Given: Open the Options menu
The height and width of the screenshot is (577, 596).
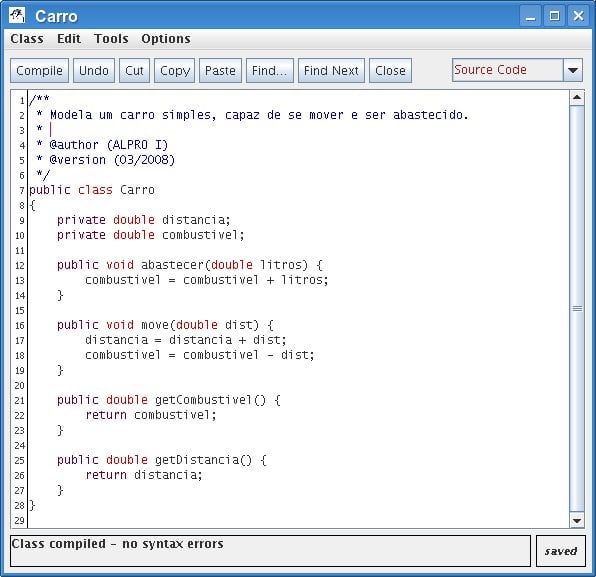Looking at the screenshot, I should [166, 39].
